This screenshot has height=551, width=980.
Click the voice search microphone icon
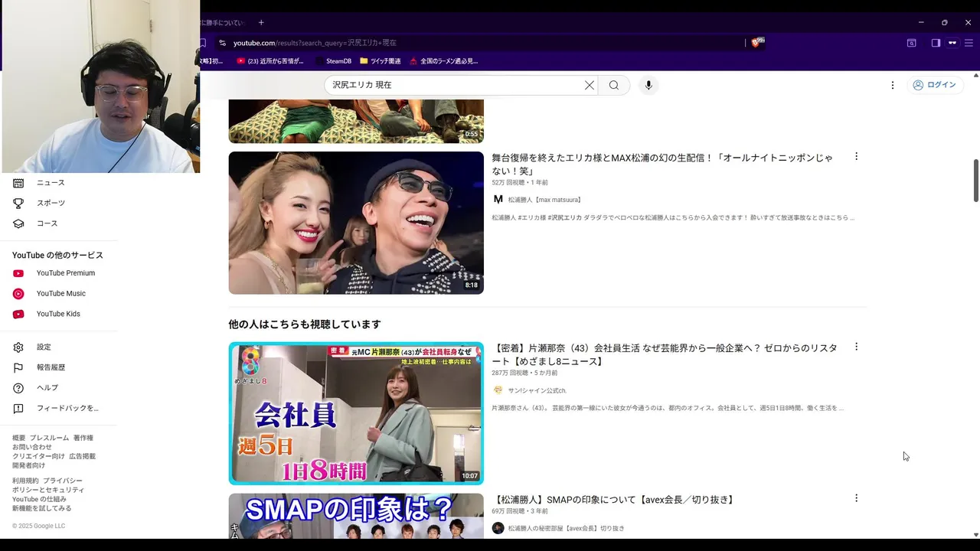coord(648,85)
